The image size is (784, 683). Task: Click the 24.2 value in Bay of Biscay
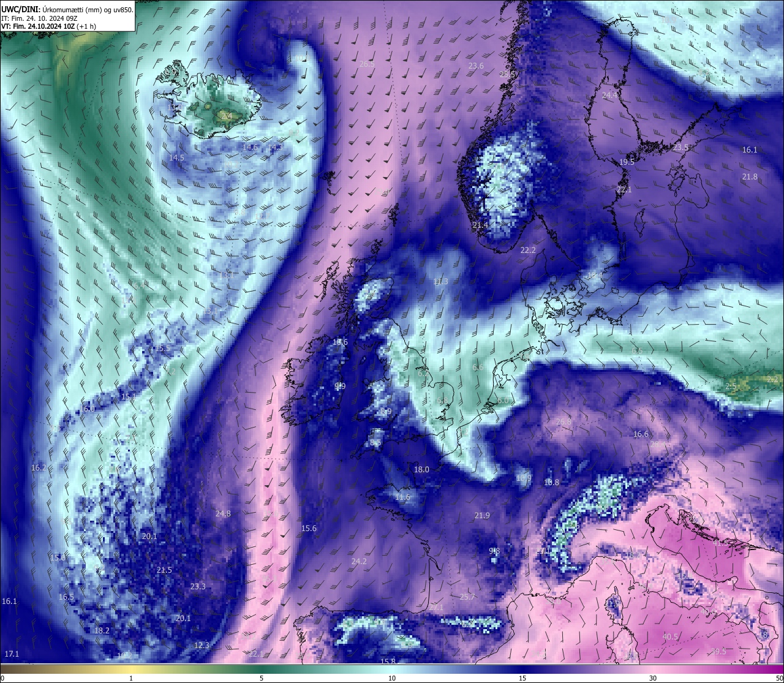pyautogui.click(x=359, y=561)
